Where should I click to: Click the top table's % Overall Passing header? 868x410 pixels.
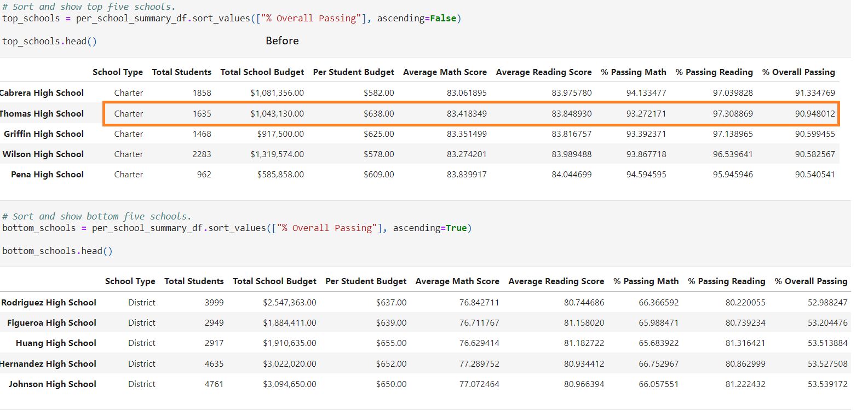pos(798,72)
